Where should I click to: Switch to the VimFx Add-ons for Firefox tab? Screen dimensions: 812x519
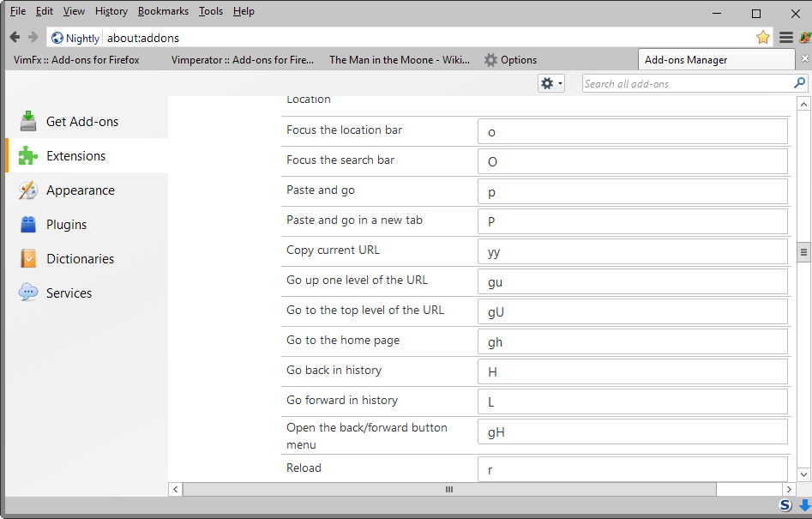(x=76, y=59)
